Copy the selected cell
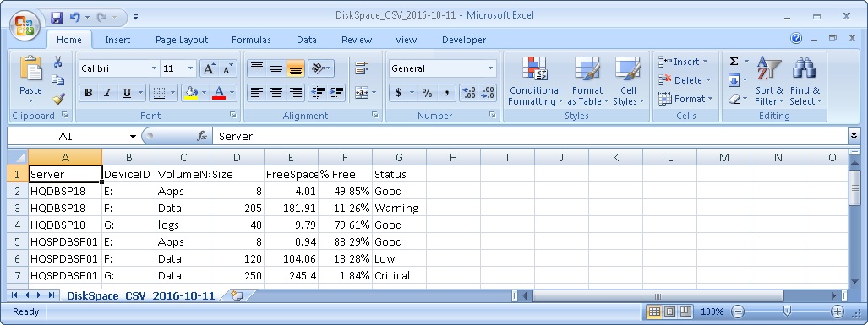 click(57, 80)
